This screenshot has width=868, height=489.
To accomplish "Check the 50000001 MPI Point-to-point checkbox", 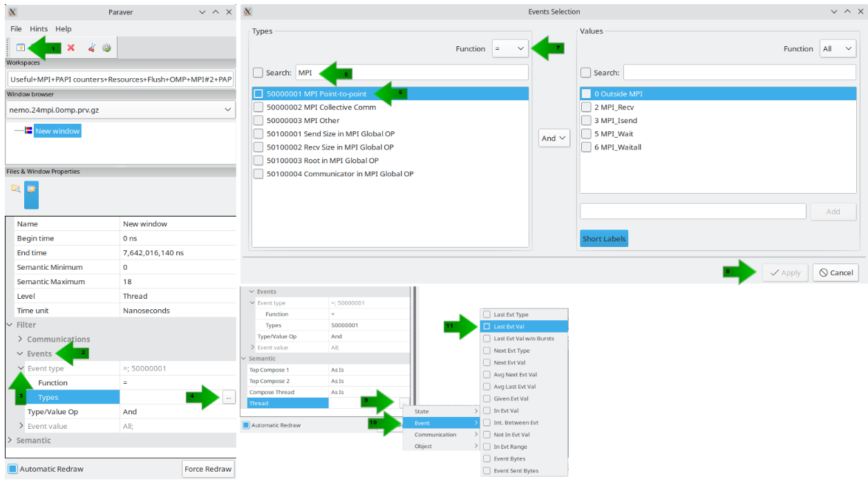I will tap(258, 93).
